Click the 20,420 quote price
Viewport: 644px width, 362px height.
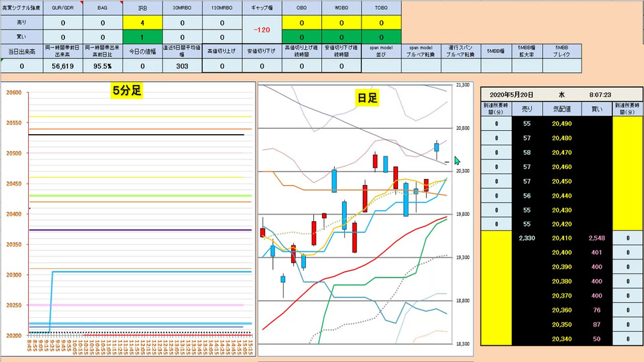coord(562,224)
